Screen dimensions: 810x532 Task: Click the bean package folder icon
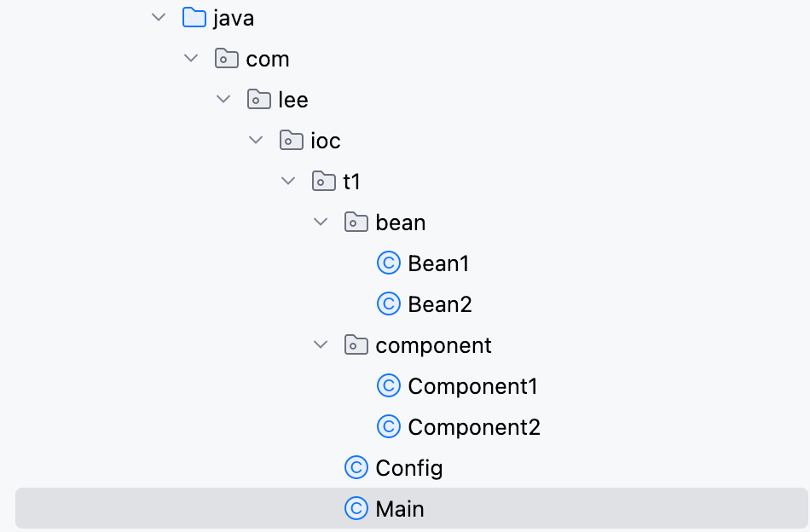(x=356, y=223)
